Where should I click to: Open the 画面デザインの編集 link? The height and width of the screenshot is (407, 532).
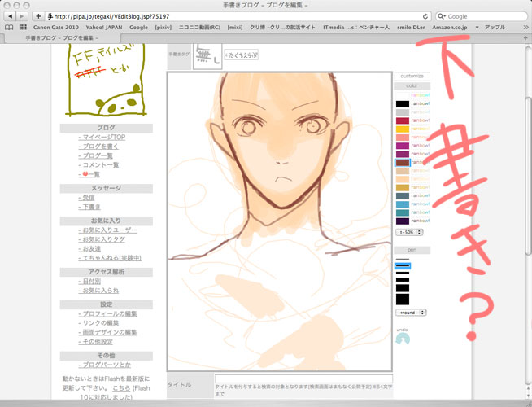pyautogui.click(x=107, y=332)
